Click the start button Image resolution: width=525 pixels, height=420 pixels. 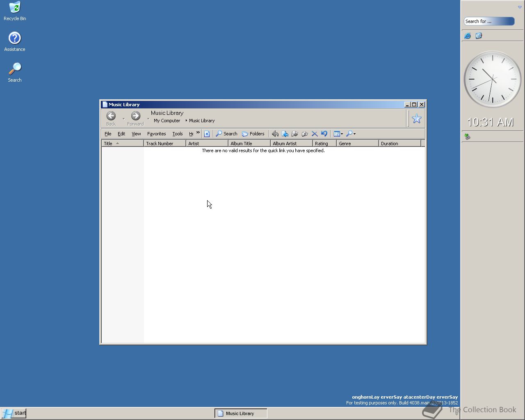(x=14, y=413)
